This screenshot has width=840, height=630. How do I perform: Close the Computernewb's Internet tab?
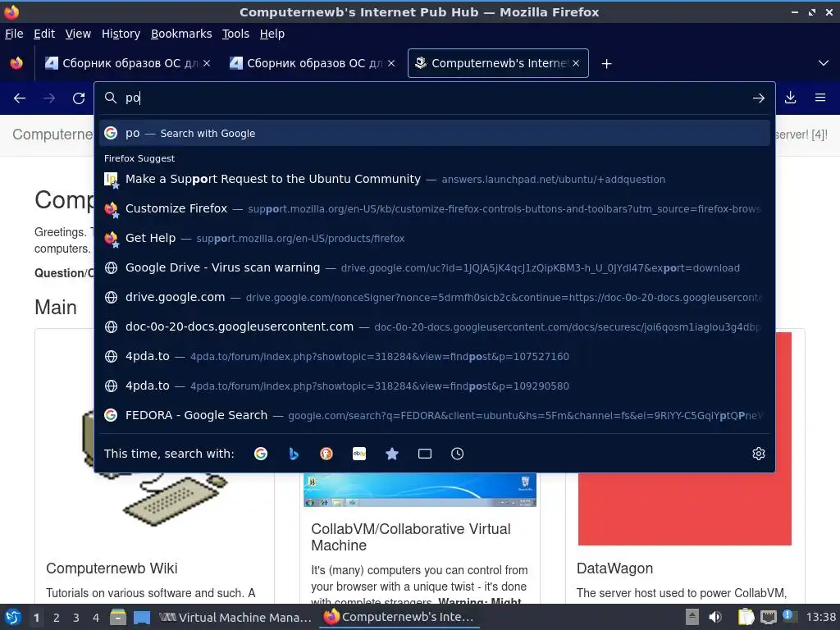(x=576, y=63)
